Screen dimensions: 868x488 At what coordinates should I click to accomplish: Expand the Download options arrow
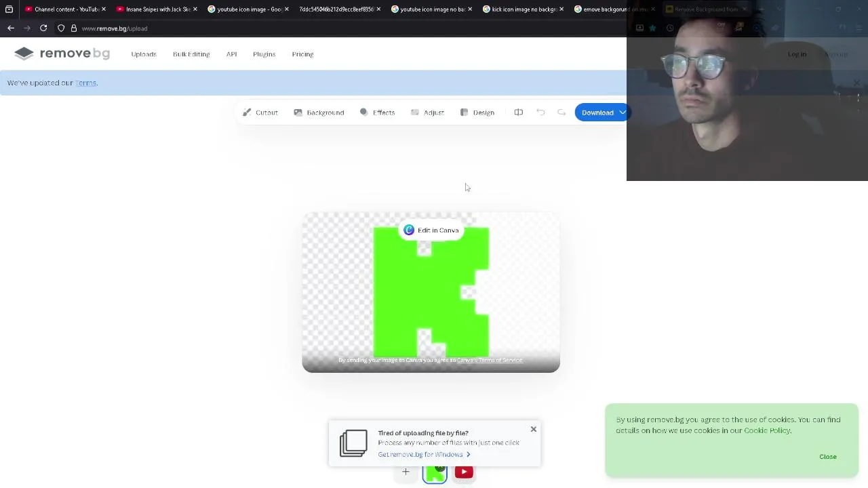(x=623, y=113)
